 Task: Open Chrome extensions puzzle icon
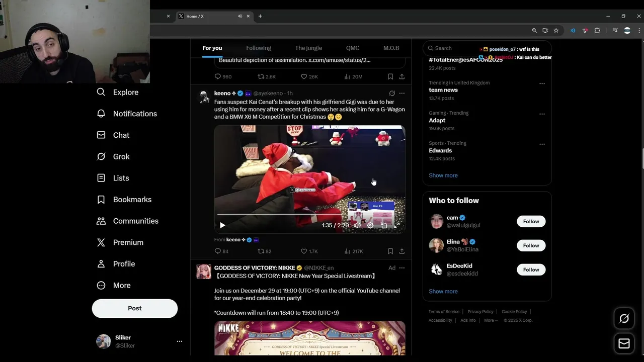[x=597, y=31]
